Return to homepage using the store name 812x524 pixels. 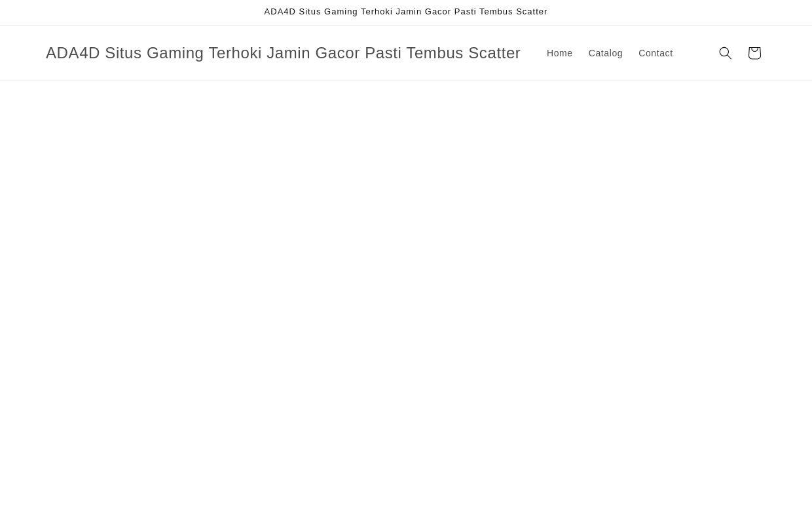click(x=283, y=53)
